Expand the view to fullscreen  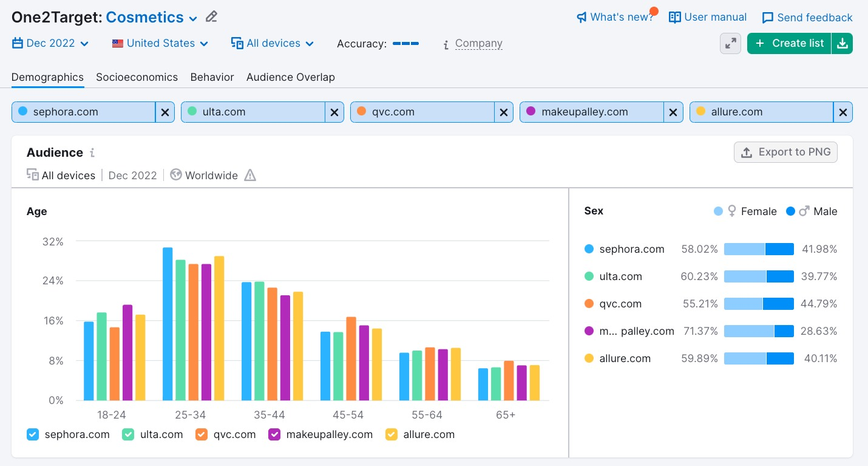730,43
